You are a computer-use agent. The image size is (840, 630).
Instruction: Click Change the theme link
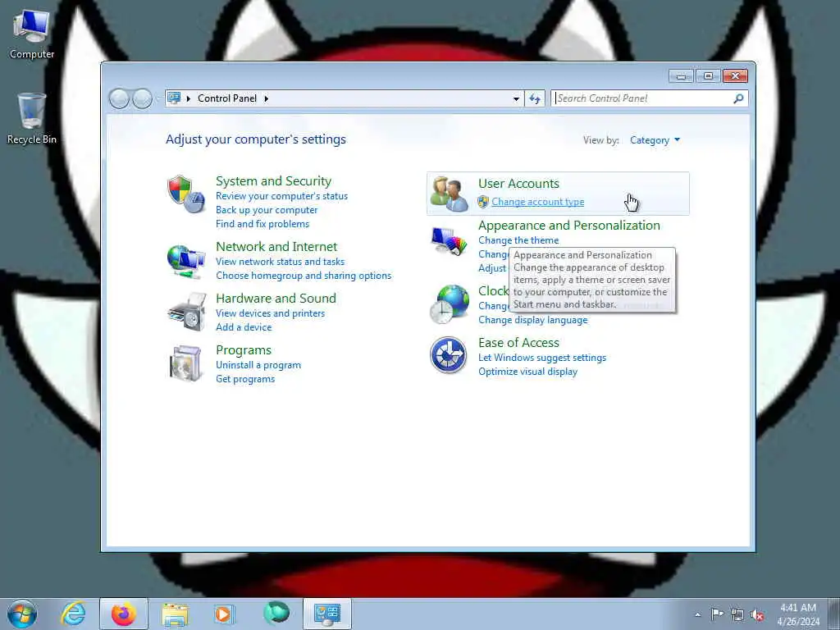tap(518, 240)
